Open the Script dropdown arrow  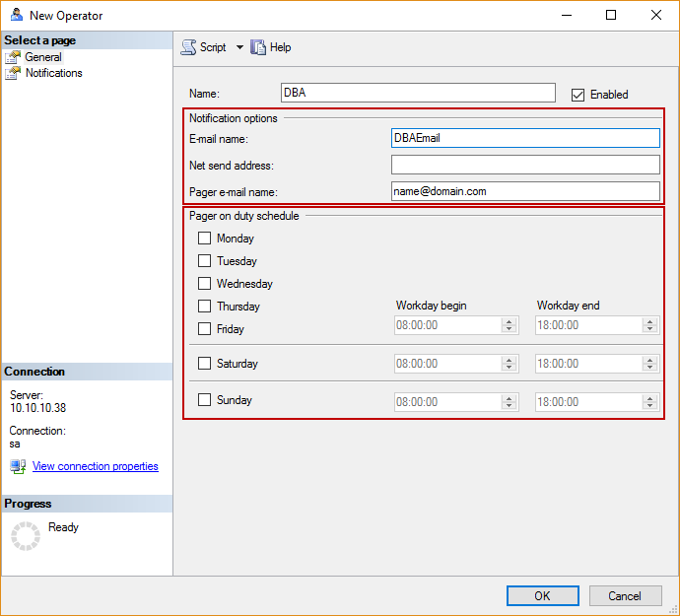239,47
